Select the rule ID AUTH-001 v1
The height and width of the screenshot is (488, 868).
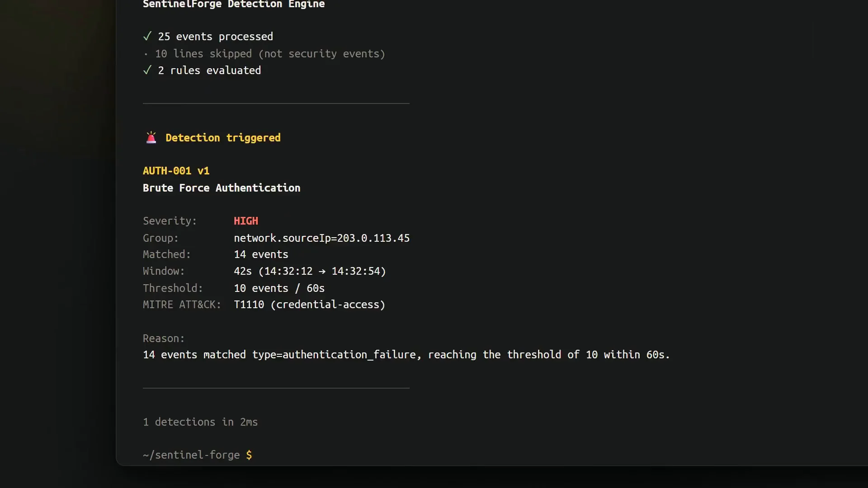tap(176, 171)
